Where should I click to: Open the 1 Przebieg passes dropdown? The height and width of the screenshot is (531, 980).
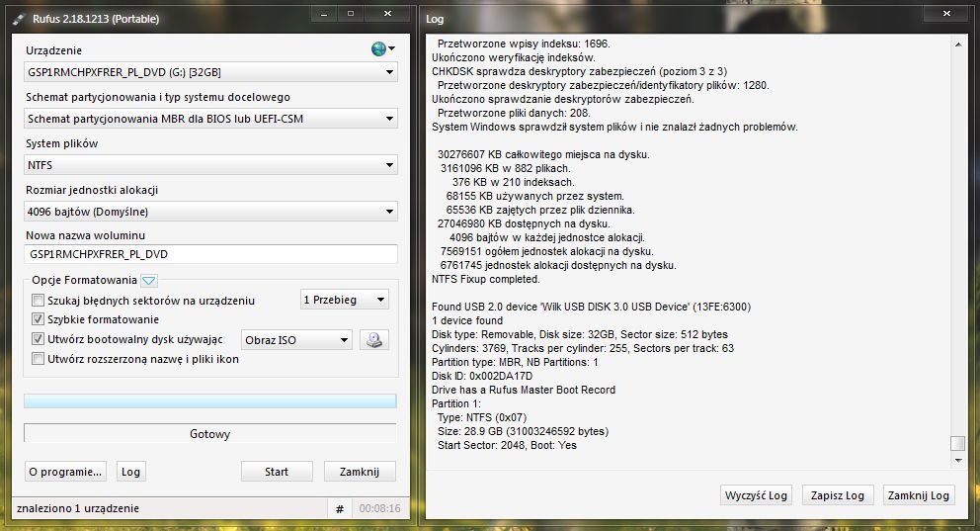(x=345, y=300)
